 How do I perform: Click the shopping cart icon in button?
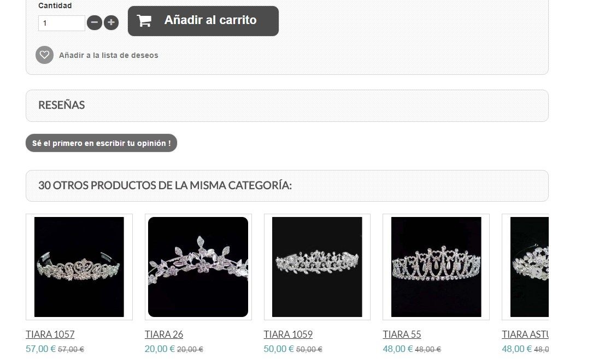(x=144, y=20)
